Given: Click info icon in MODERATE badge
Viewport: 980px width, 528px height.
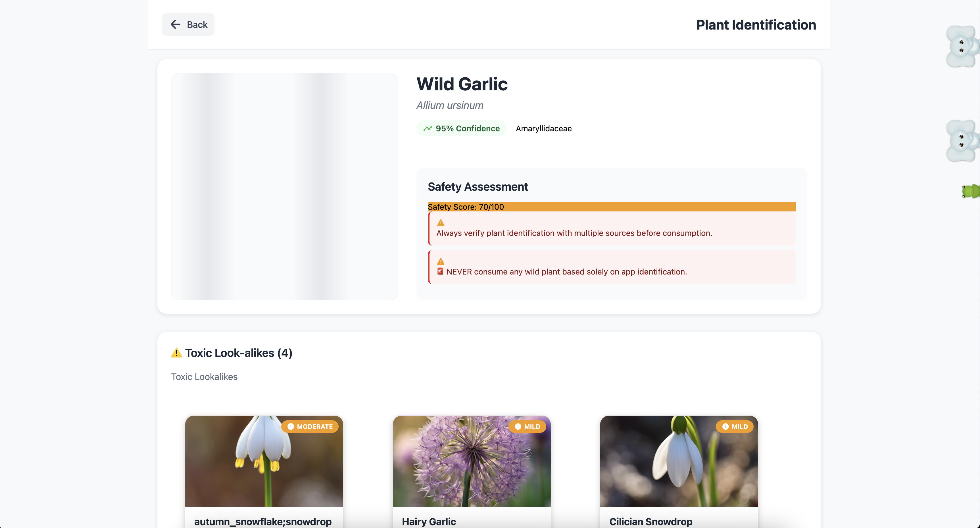Looking at the screenshot, I should (291, 426).
